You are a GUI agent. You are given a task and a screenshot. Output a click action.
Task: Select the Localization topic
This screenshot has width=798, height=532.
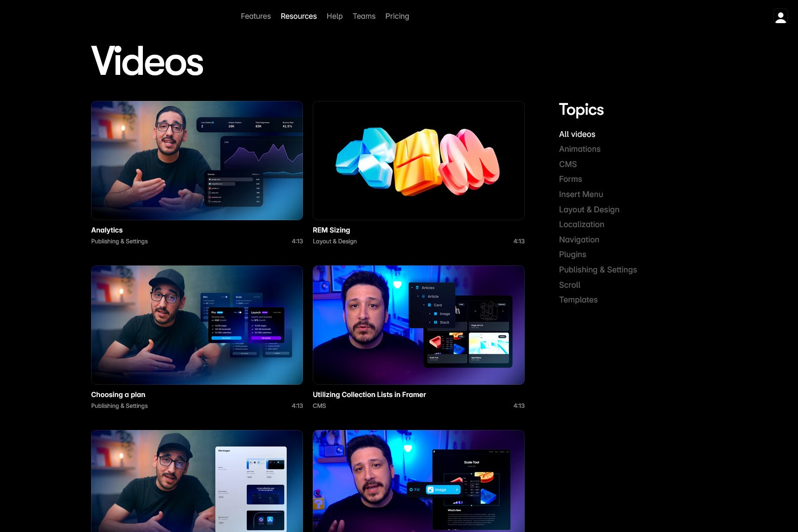pyautogui.click(x=581, y=224)
